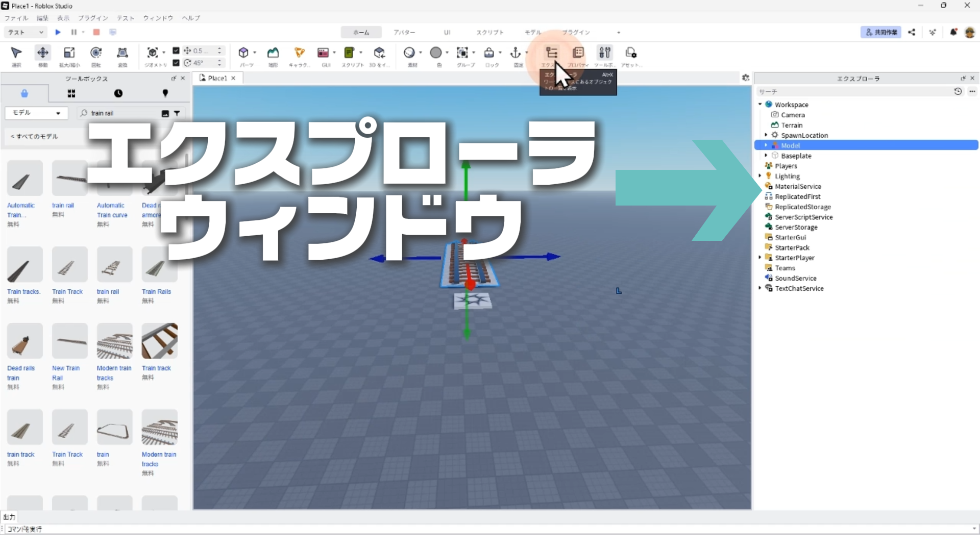Open the ファイル menu

(16, 18)
